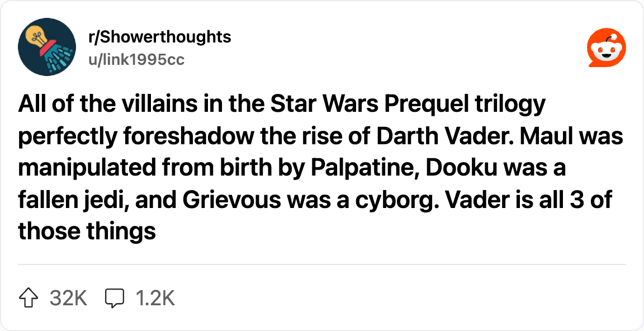This screenshot has width=644, height=331.
Task: Open the r/Showerthoughts subreddit link
Action: 160,37
